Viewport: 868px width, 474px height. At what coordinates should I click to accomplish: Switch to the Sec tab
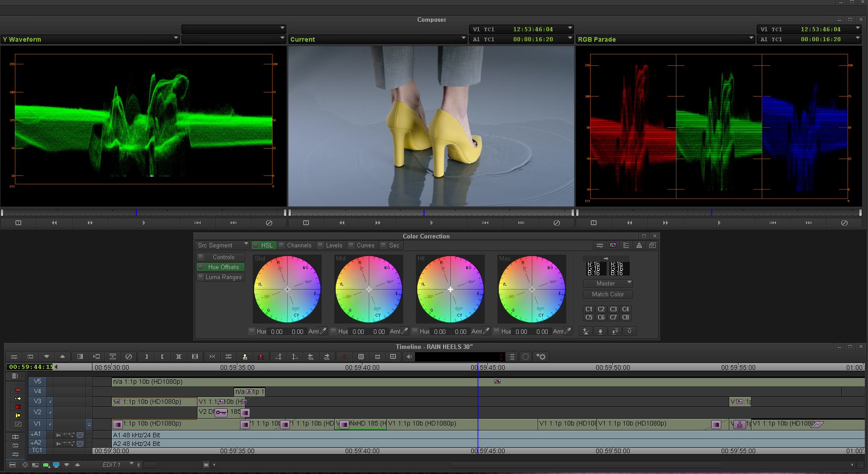394,245
